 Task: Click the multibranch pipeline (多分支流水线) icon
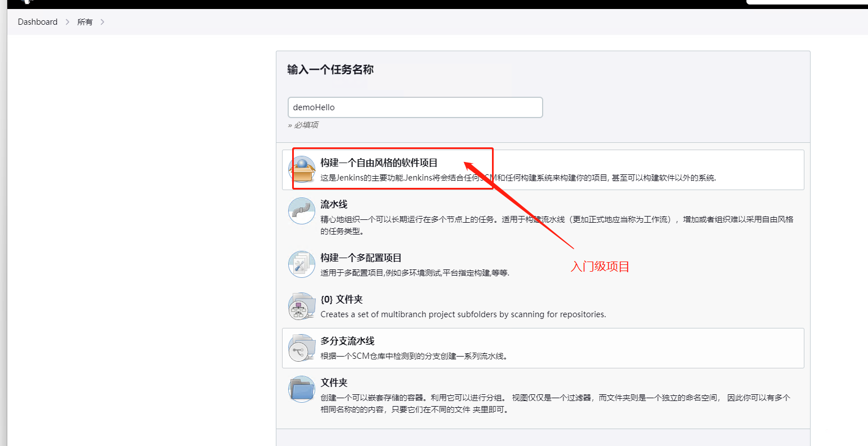click(302, 348)
